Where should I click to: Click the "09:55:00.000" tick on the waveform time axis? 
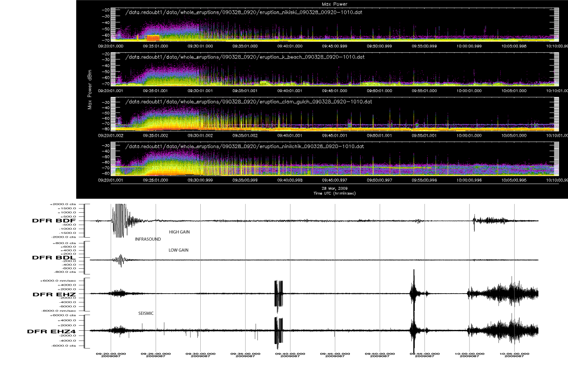[425, 354]
